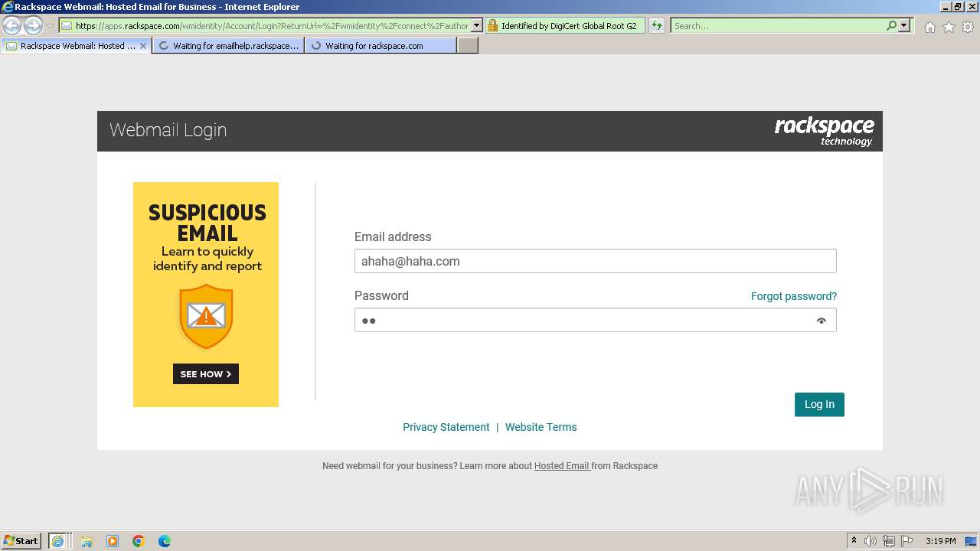Launch Google Chrome from the taskbar
Image resolution: width=980 pixels, height=551 pixels.
[x=139, y=541]
